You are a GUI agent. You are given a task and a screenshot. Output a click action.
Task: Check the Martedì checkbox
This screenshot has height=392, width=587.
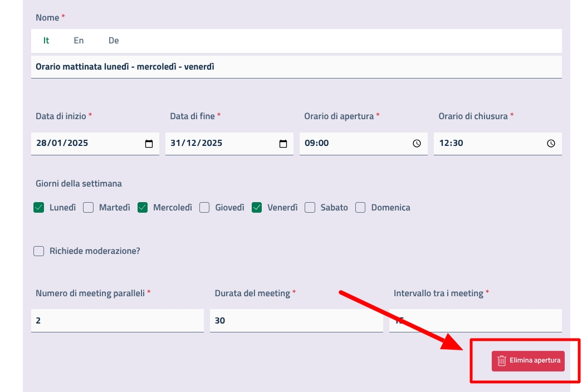[88, 208]
